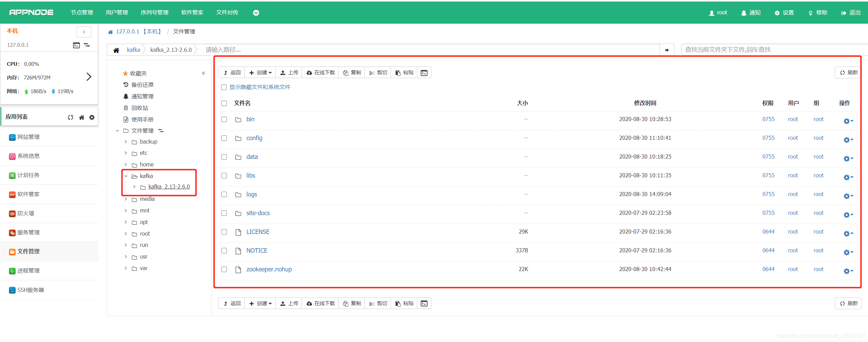This screenshot has height=342, width=868.
Task: Click the home icon in 应用列表 header
Action: point(82,117)
